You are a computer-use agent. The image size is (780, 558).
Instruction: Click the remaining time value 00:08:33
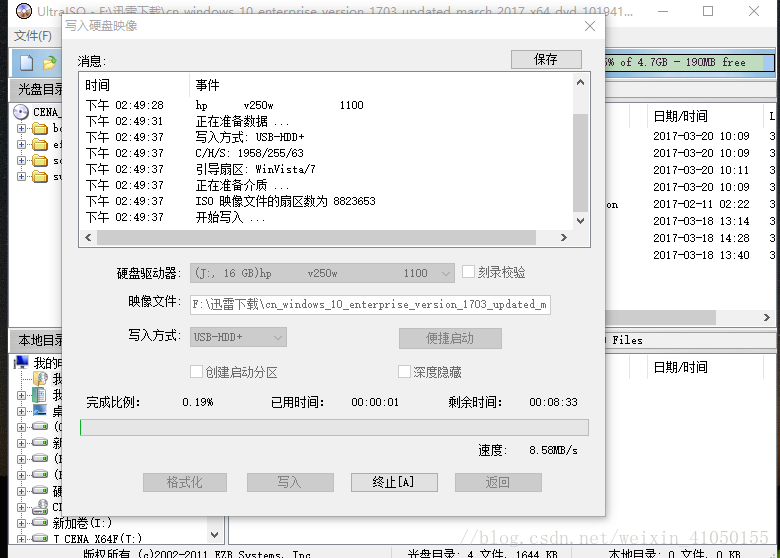553,402
